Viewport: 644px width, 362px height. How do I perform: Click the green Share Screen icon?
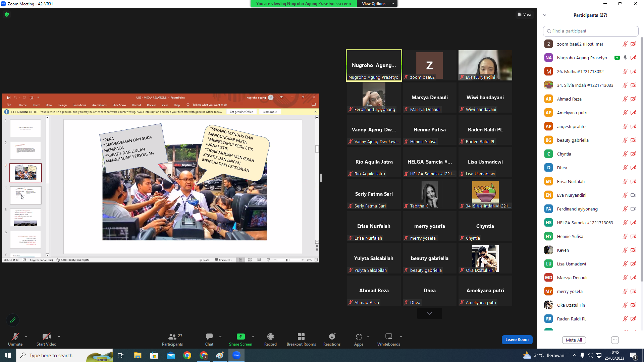click(x=241, y=337)
